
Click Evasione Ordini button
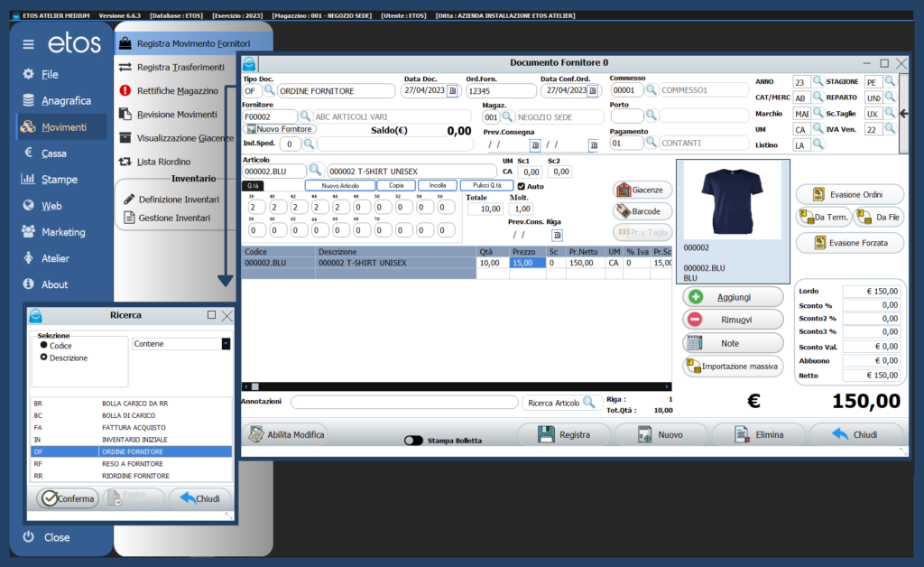point(849,194)
